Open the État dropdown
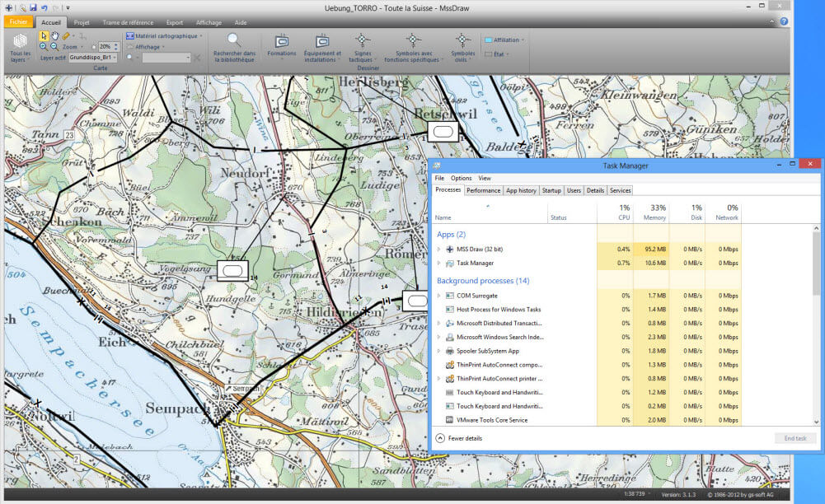Viewport: 825px width, 504px height. point(495,54)
